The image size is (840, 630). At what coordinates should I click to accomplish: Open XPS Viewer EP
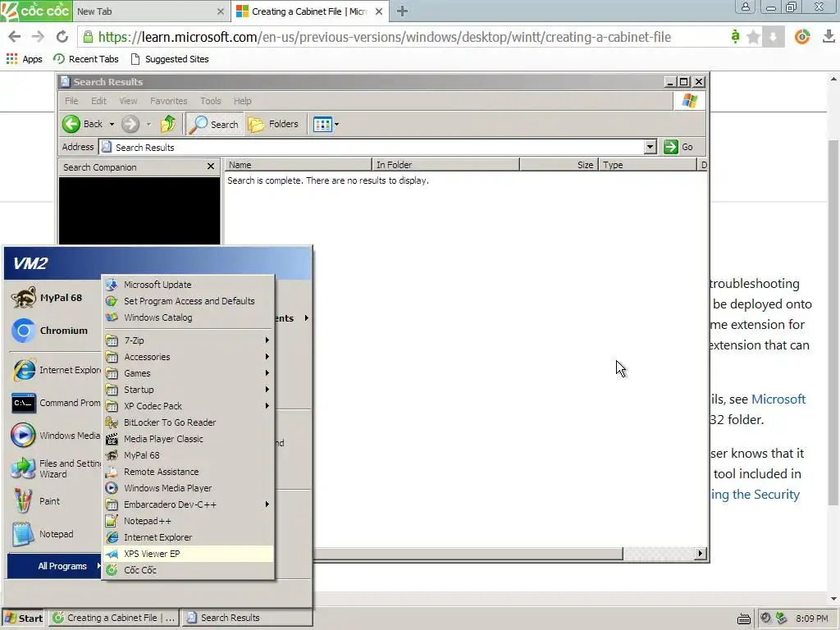coord(188,554)
